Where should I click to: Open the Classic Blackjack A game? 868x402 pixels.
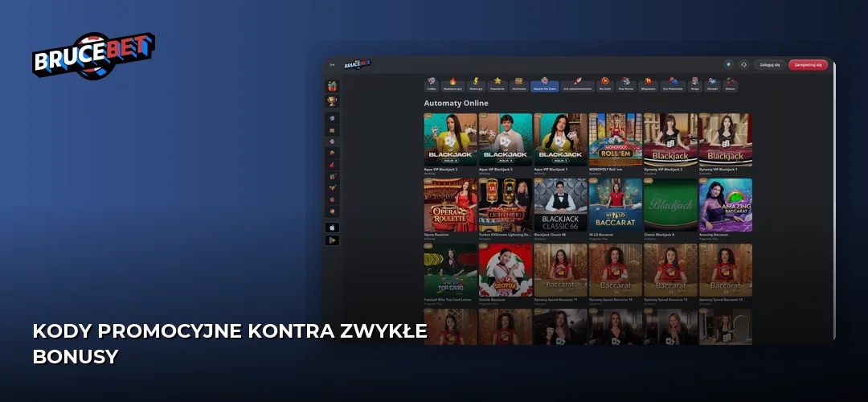tap(670, 205)
